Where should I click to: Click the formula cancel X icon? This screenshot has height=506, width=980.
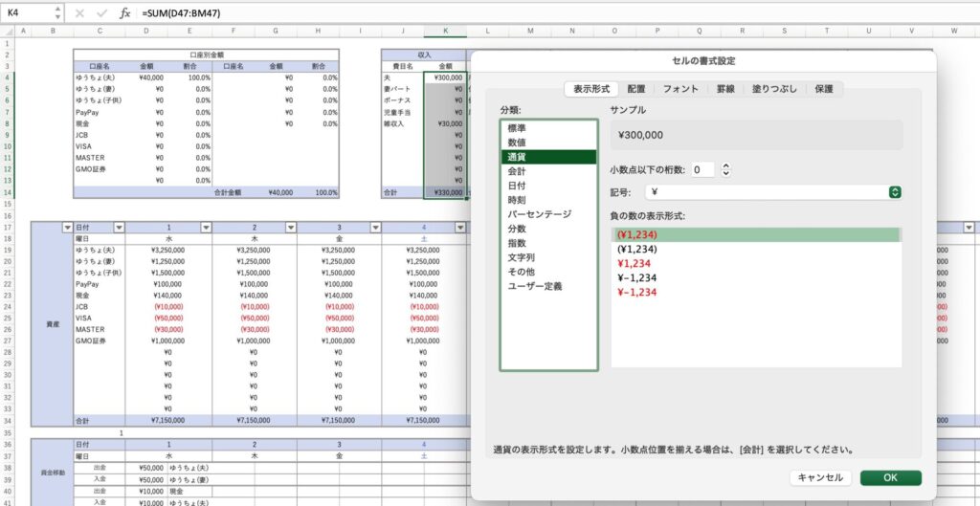click(x=79, y=13)
